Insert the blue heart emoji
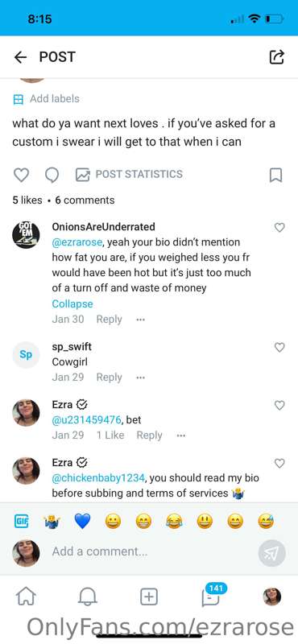 pos(82,522)
